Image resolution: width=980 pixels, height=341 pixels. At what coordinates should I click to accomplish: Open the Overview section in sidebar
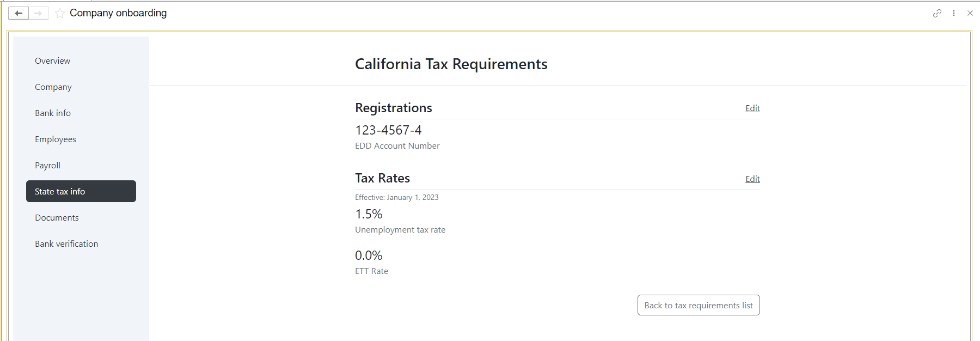coord(53,60)
